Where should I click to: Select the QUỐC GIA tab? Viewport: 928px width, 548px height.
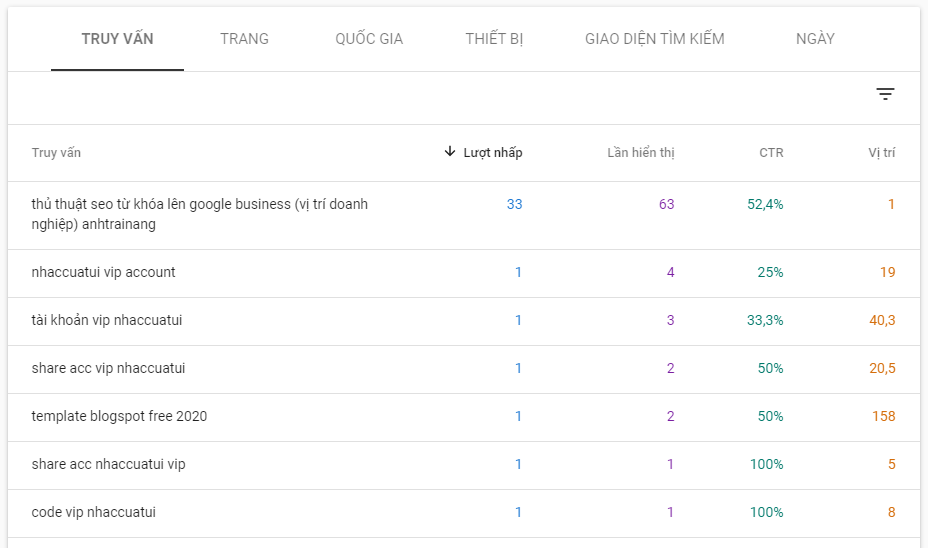click(369, 39)
